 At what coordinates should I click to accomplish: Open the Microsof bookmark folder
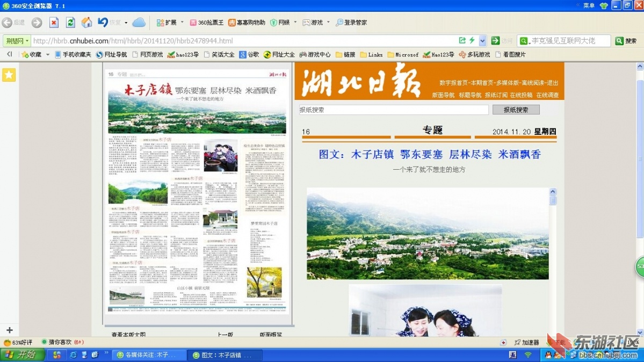(403, 54)
